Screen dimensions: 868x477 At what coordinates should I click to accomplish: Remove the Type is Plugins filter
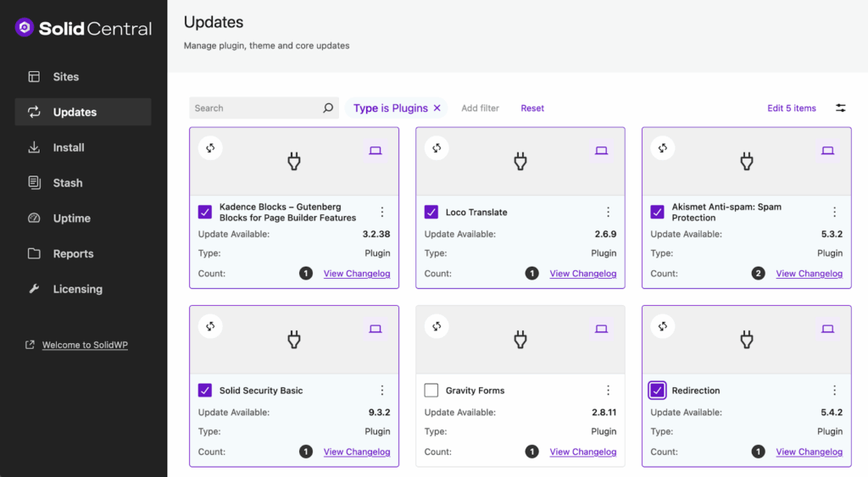[437, 108]
